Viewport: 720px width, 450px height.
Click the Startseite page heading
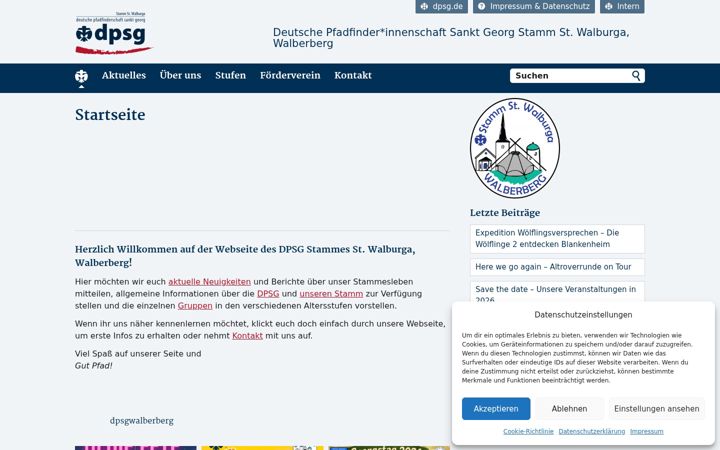110,115
